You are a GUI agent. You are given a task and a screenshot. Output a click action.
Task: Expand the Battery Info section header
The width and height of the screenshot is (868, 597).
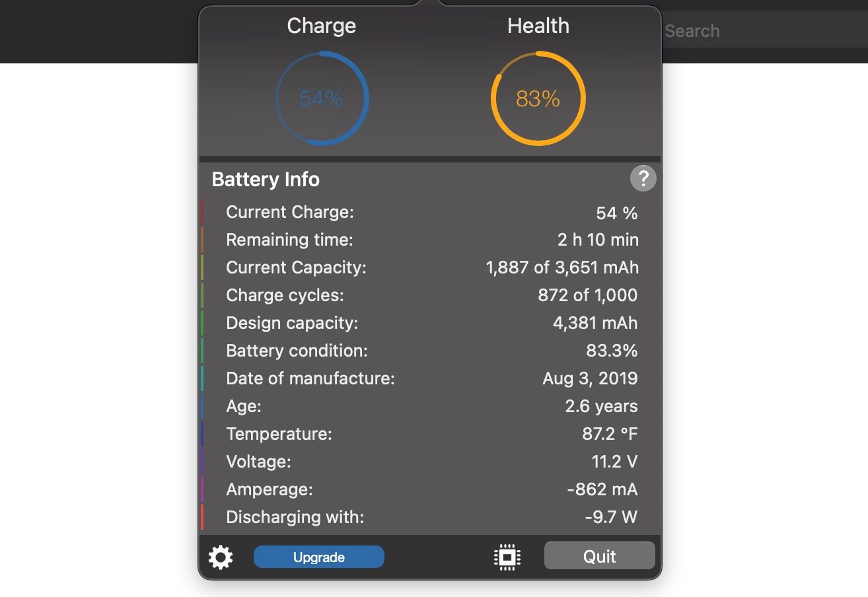pyautogui.click(x=265, y=179)
